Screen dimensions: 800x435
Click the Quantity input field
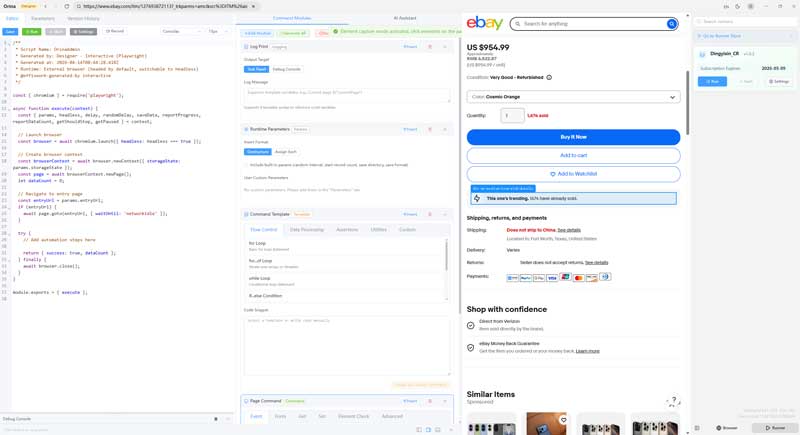point(512,116)
